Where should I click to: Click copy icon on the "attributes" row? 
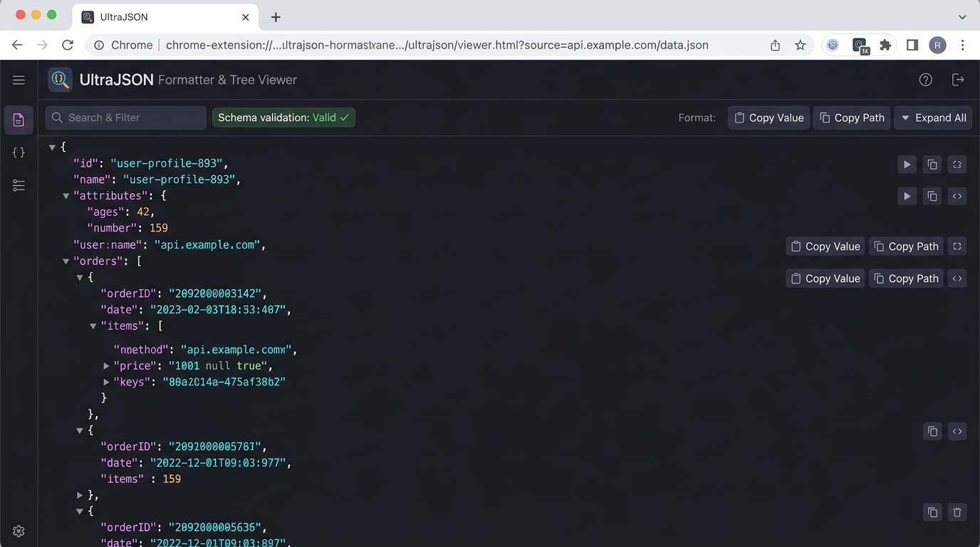pyautogui.click(x=932, y=196)
